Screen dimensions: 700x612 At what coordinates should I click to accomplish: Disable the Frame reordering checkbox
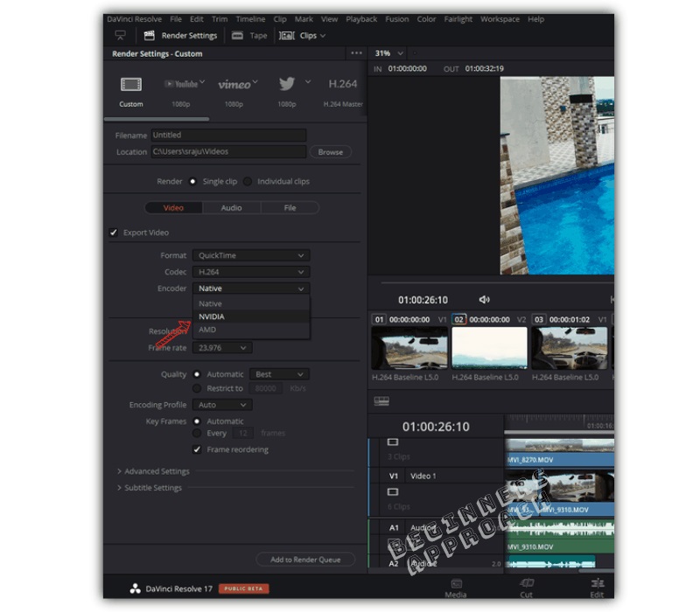[x=195, y=449]
